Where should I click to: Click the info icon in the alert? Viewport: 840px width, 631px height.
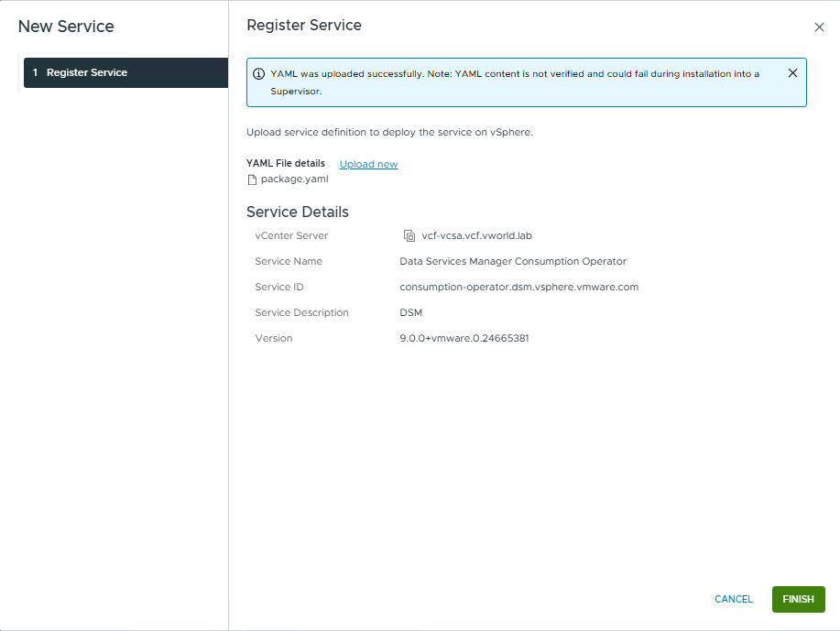tap(259, 74)
